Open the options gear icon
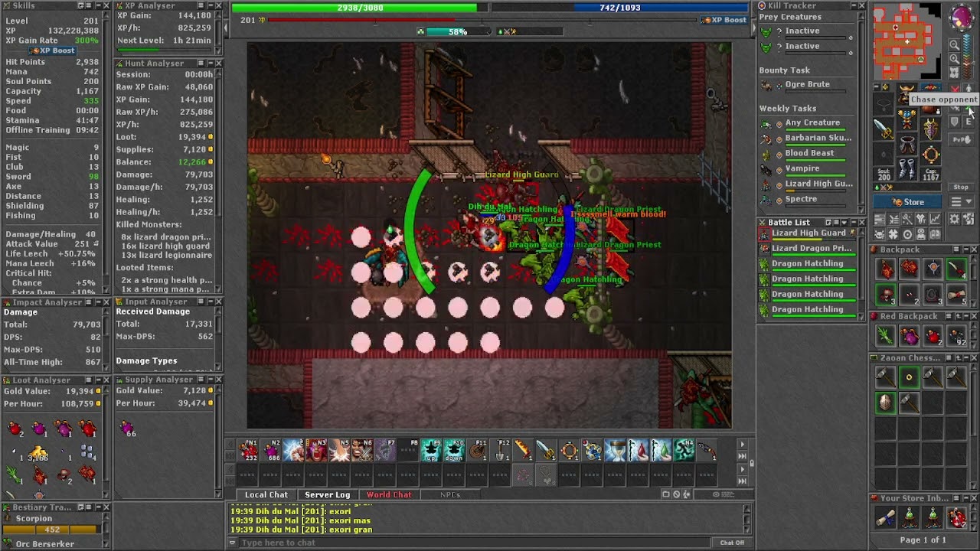 [x=955, y=219]
